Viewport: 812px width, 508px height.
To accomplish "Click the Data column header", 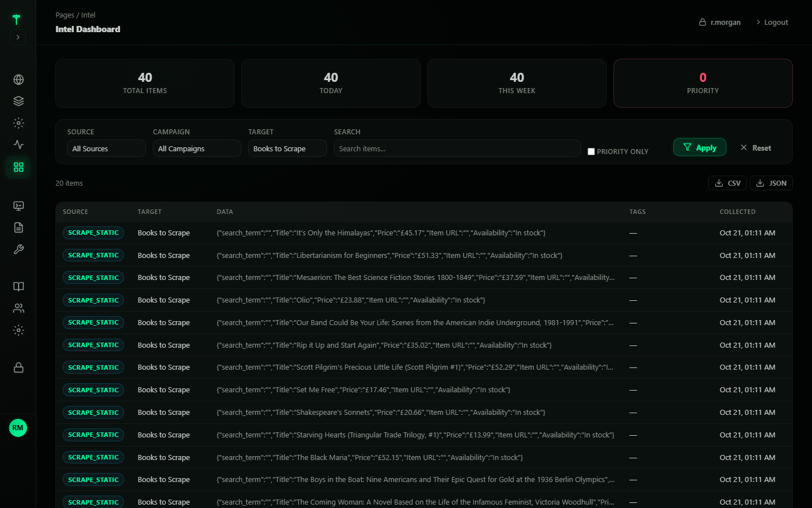I will coord(225,212).
